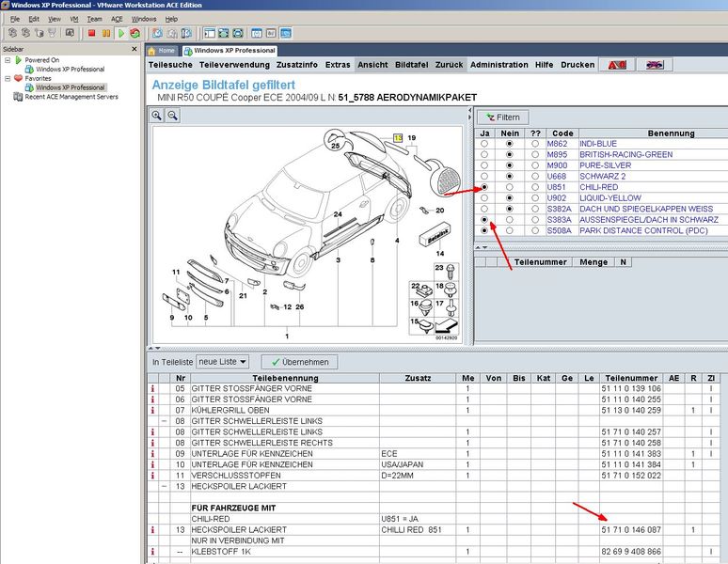Click the CHILI-RED description in filter list

pos(598,187)
